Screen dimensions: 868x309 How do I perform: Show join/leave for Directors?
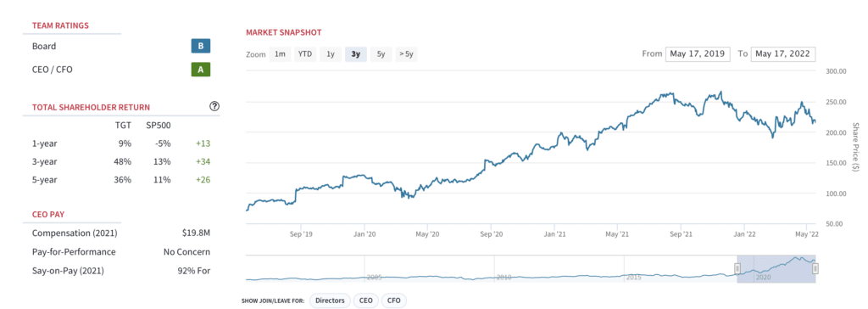pos(330,301)
